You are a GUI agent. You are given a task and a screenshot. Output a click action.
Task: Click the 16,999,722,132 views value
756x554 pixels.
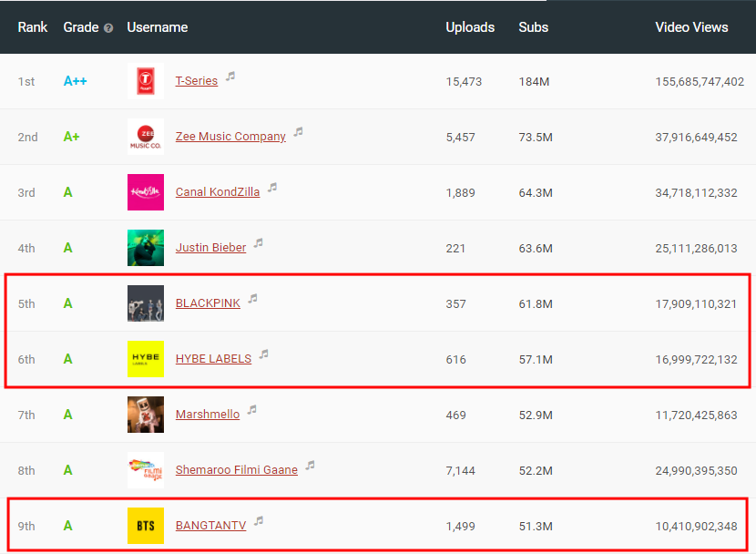696,360
